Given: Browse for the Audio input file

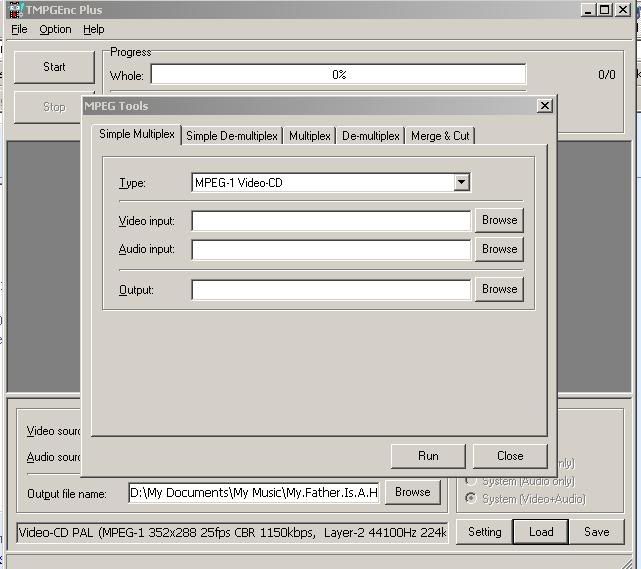Looking at the screenshot, I should [499, 249].
